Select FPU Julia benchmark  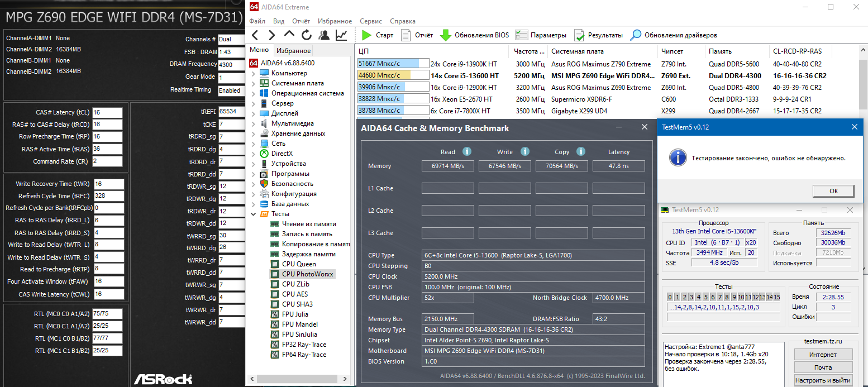tap(289, 314)
